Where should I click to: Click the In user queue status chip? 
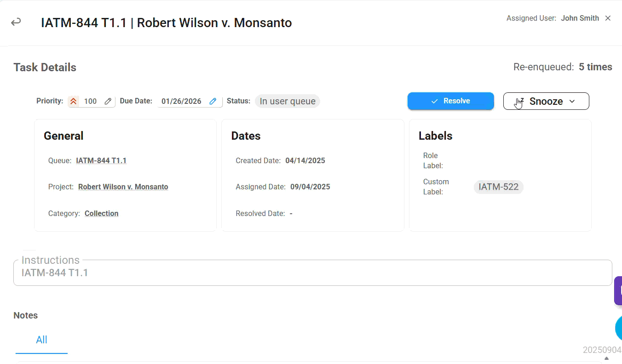[288, 101]
